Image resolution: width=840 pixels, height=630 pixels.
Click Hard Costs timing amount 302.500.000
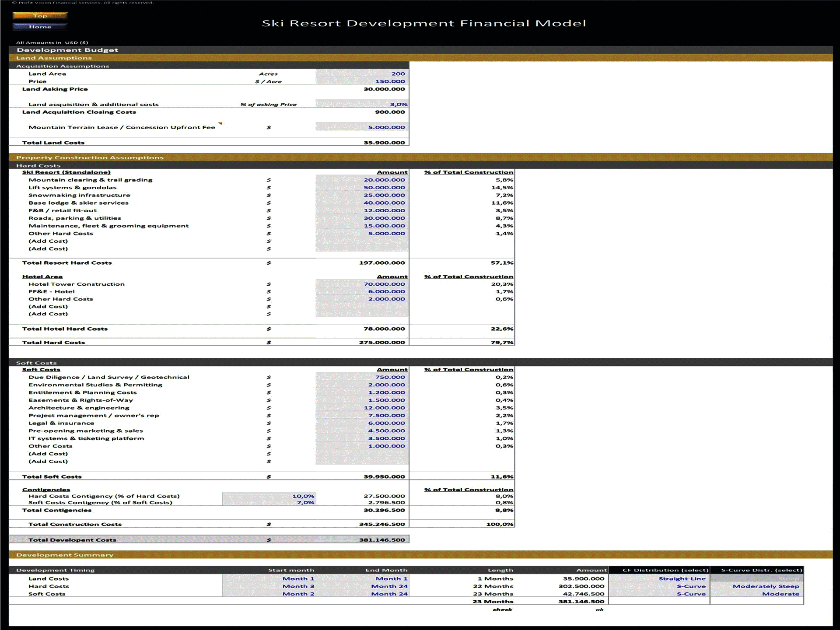(581, 586)
